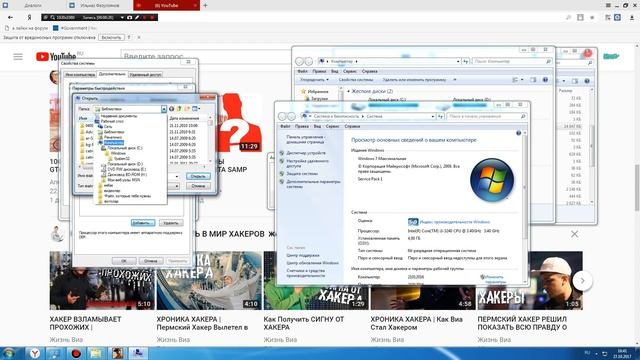Open the YouTube hamburger menu

pyautogui.click(x=18, y=57)
